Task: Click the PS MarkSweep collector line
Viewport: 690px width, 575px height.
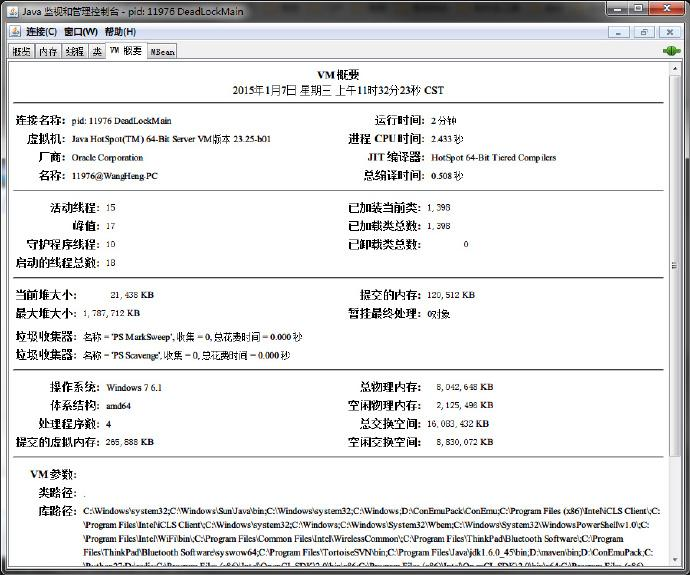Action: point(192,337)
